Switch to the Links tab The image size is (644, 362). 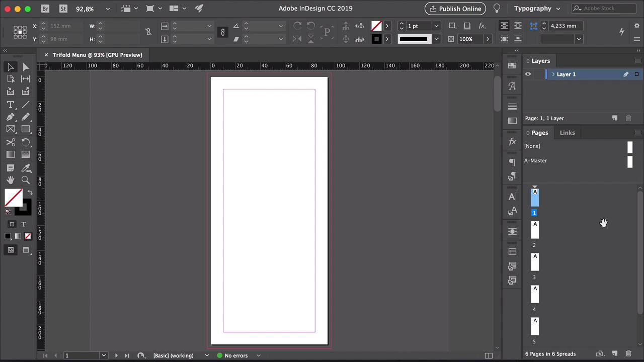[567, 133]
